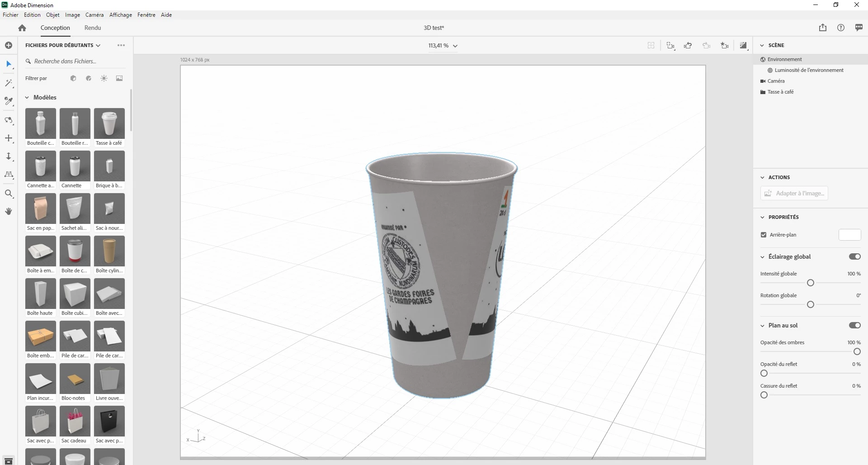This screenshot has height=465, width=868.
Task: Select the Pan camera tool
Action: [9, 138]
